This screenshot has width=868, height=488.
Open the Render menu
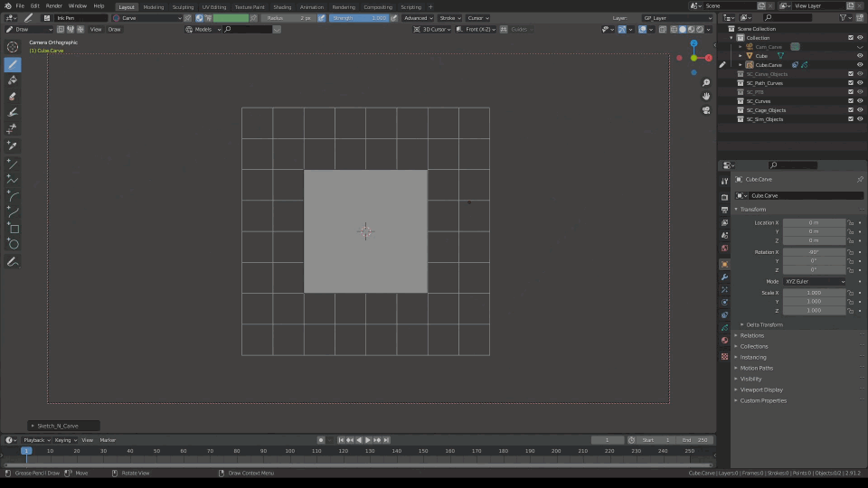(x=53, y=6)
